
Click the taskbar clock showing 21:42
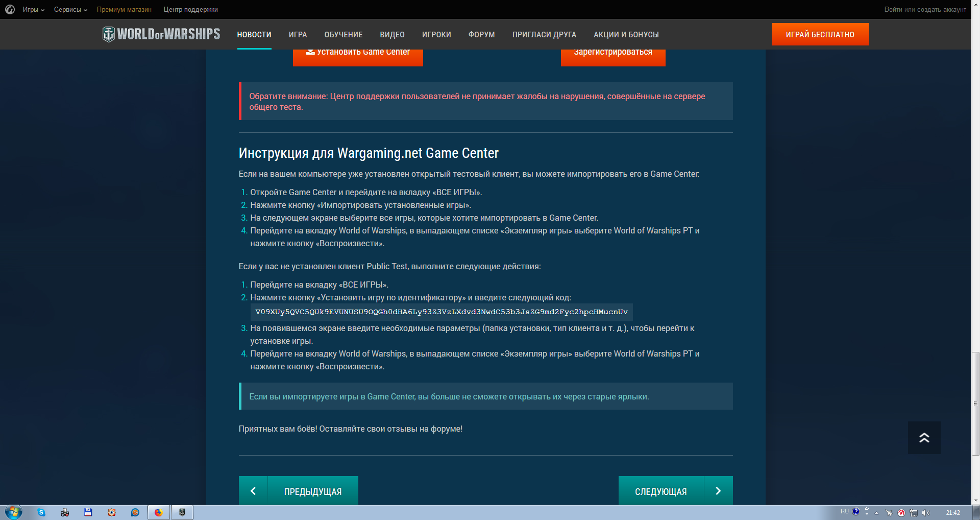click(x=953, y=513)
